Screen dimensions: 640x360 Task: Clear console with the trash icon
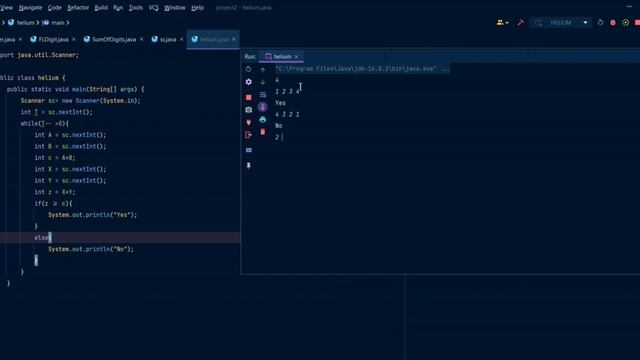[x=262, y=132]
